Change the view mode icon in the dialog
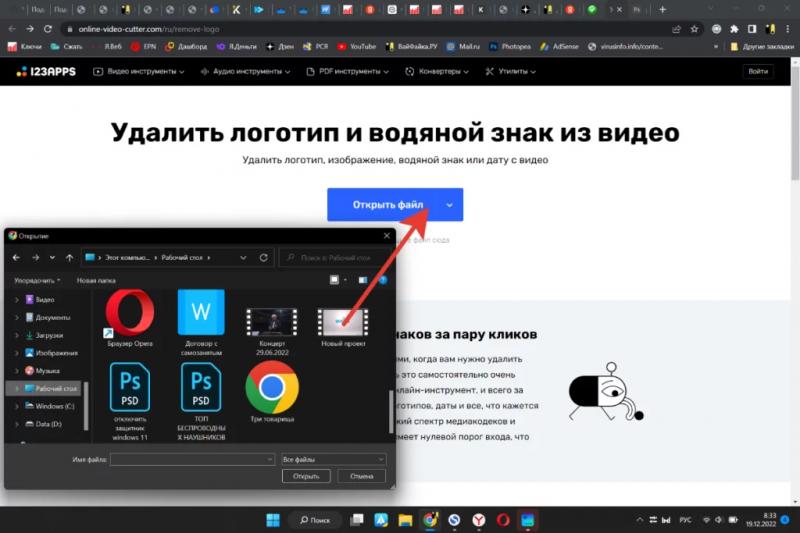800x533 pixels. tap(334, 280)
